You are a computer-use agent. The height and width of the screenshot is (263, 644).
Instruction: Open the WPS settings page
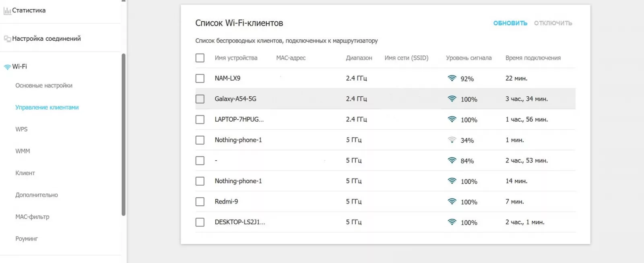point(22,129)
